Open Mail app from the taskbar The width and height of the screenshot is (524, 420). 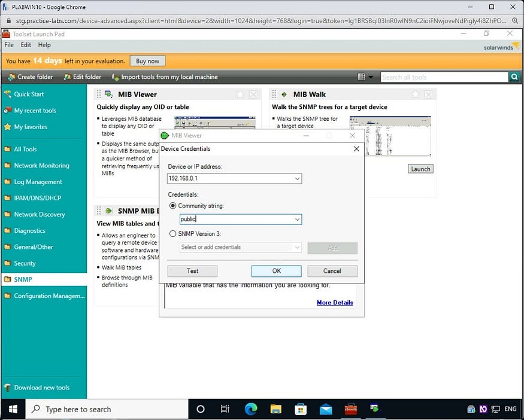326,409
